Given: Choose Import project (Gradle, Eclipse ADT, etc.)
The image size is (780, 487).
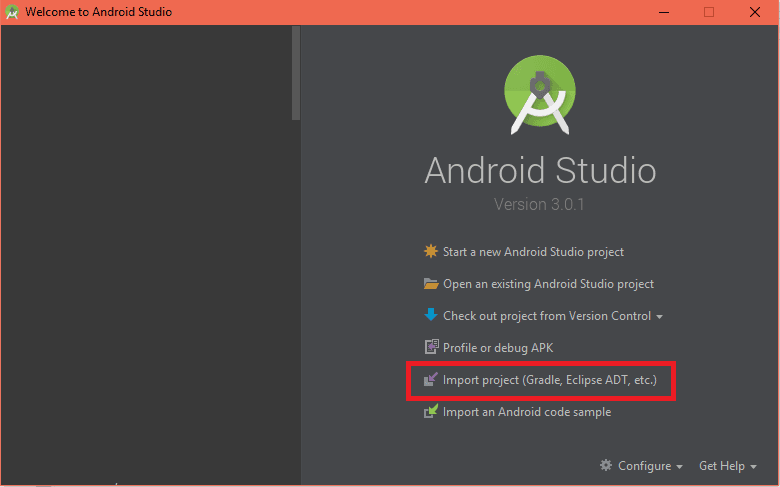Looking at the screenshot, I should [549, 380].
